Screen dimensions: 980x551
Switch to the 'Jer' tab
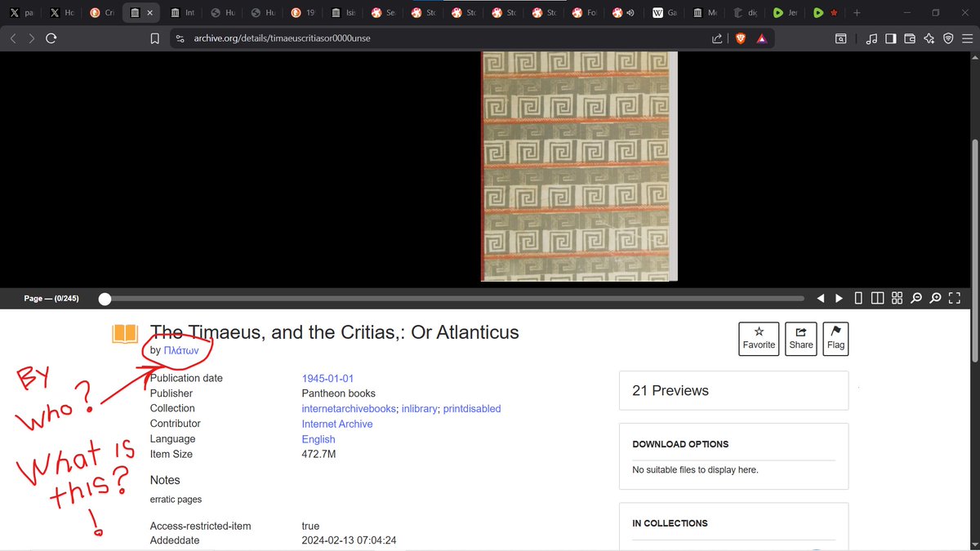(x=785, y=13)
